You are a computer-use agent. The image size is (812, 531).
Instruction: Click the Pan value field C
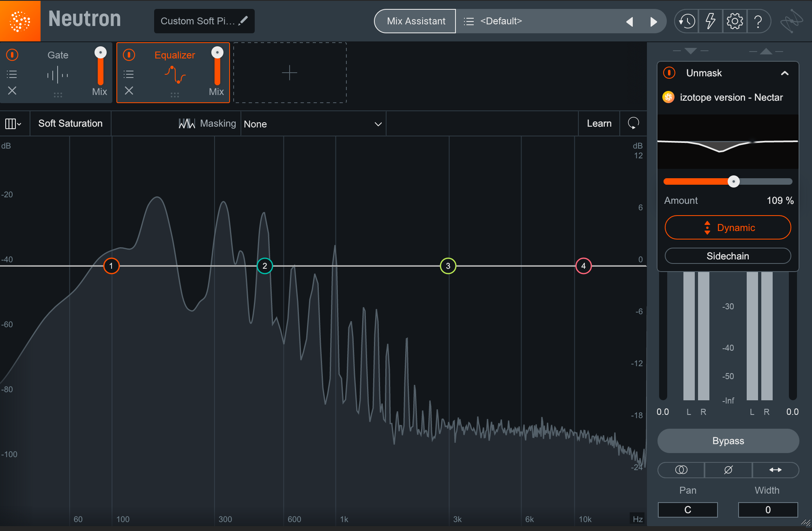pyautogui.click(x=687, y=510)
